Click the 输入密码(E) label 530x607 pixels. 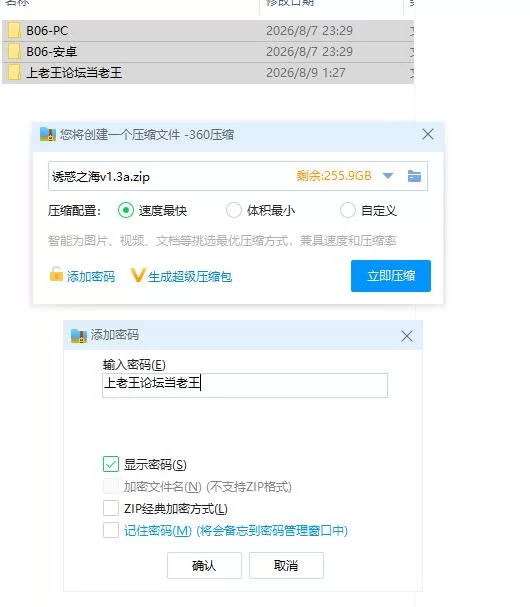[134, 365]
